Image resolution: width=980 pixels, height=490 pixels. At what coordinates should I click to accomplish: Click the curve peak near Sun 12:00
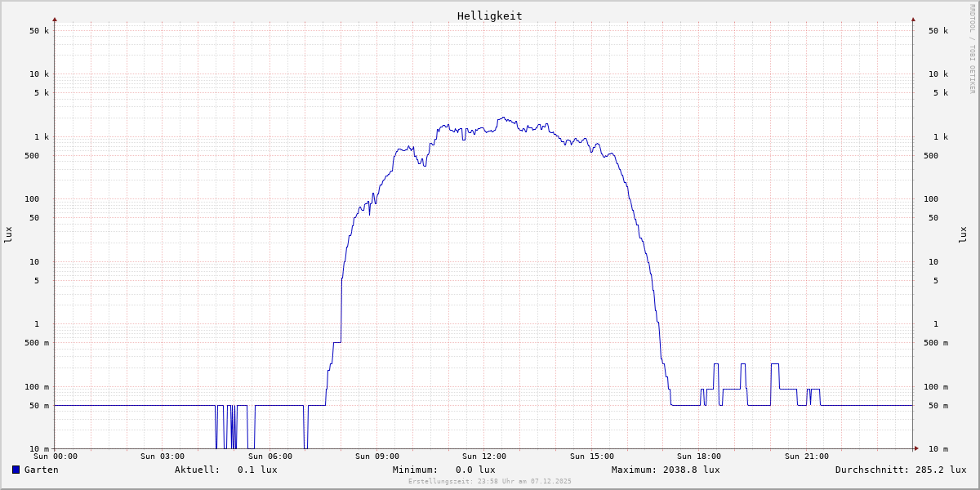coord(503,118)
